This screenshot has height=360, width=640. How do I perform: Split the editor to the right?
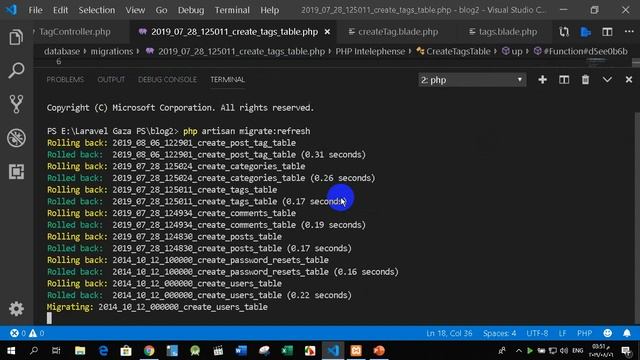[607, 31]
